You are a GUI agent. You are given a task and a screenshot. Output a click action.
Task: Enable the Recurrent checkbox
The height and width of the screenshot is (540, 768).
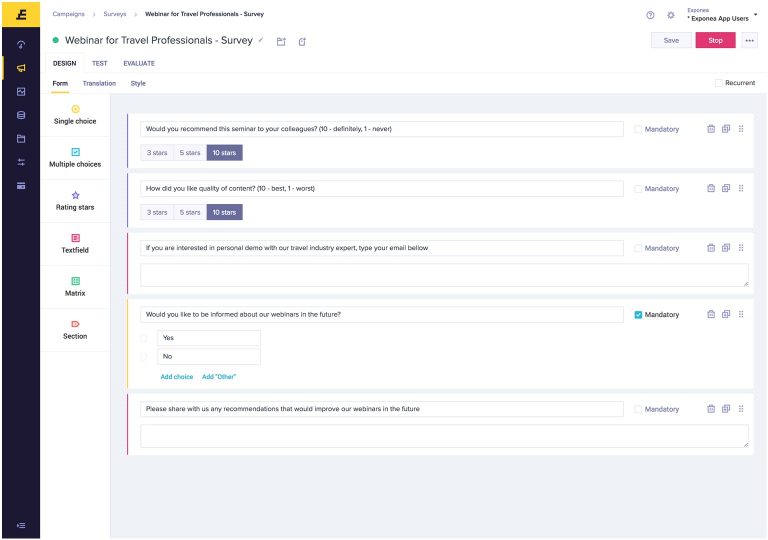tap(719, 83)
